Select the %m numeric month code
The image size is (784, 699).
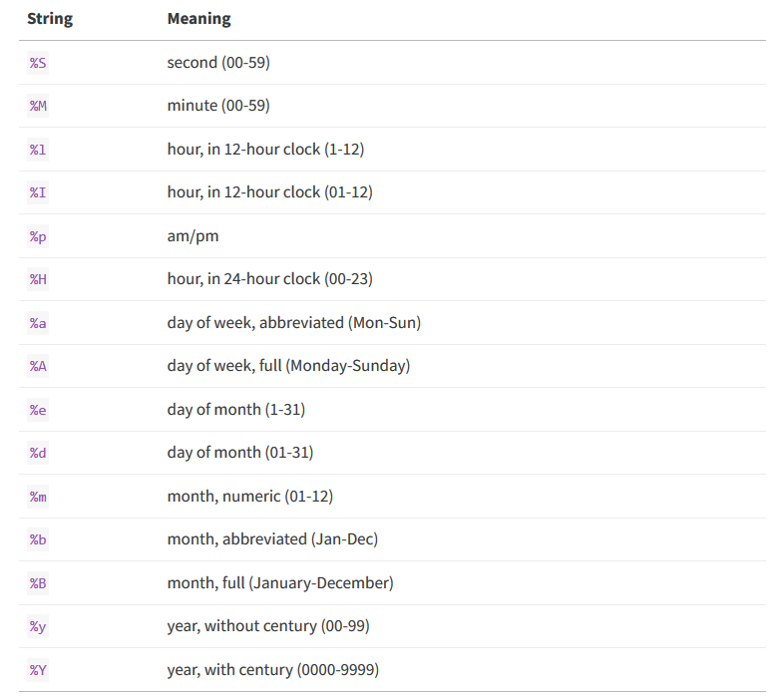pos(38,497)
